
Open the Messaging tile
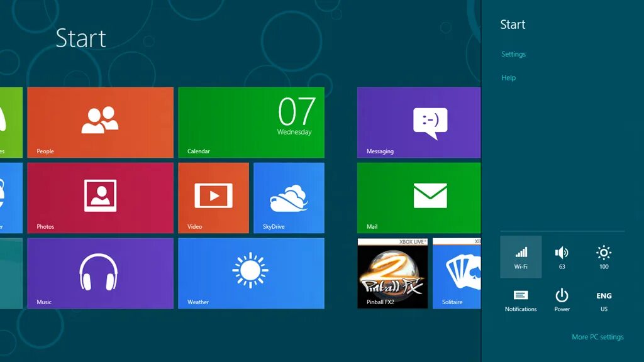tap(419, 123)
